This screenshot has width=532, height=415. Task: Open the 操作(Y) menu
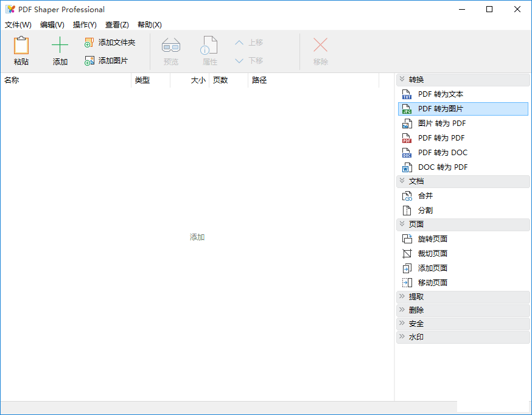[85, 25]
